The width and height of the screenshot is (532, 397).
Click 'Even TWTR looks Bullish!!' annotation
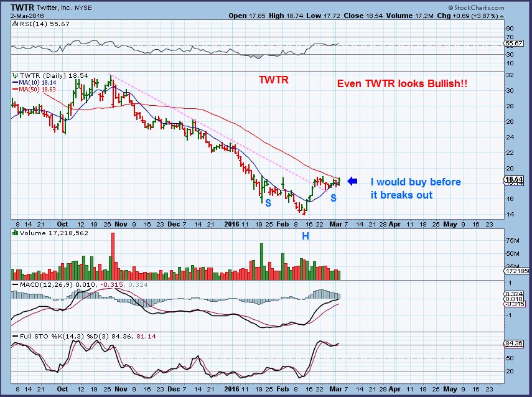point(402,83)
